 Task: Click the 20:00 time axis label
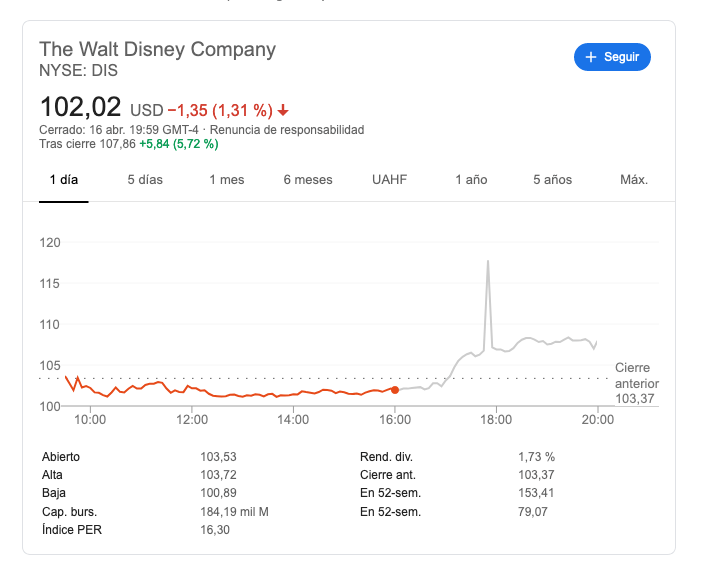598,420
